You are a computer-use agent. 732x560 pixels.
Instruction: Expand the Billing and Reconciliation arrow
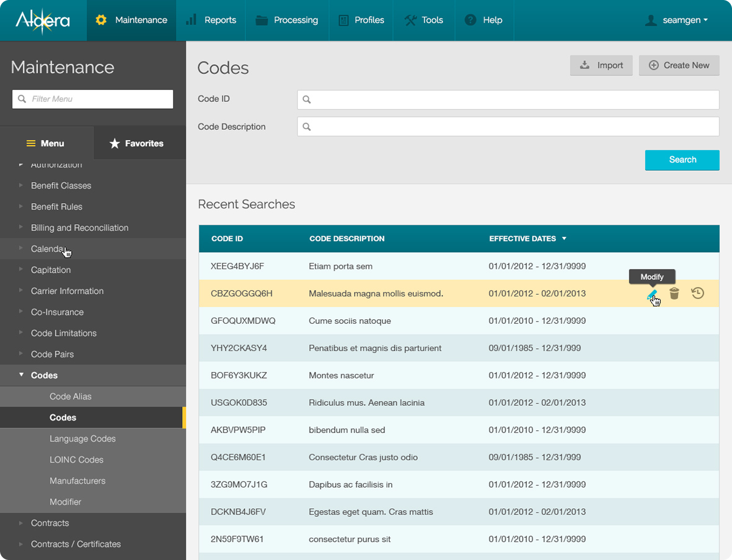coord(21,227)
